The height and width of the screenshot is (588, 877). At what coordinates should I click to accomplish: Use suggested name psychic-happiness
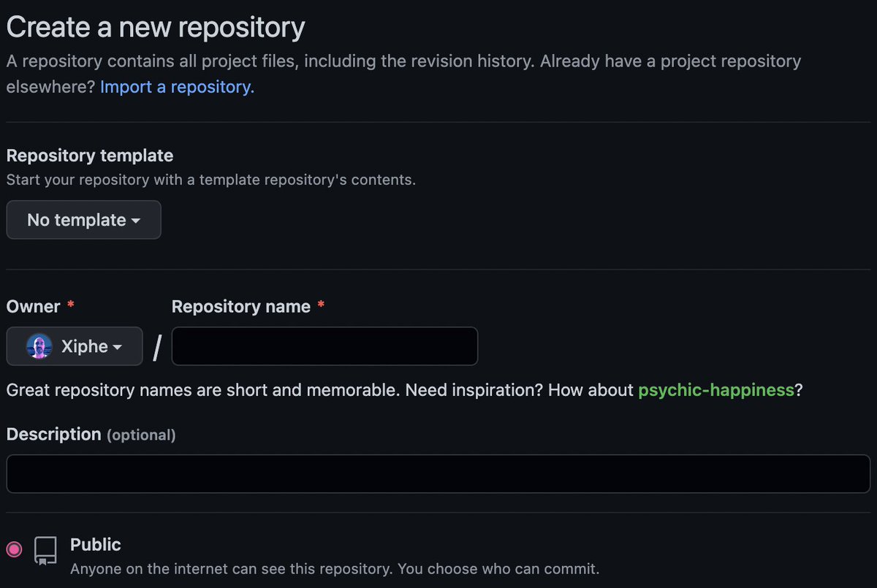tap(716, 390)
